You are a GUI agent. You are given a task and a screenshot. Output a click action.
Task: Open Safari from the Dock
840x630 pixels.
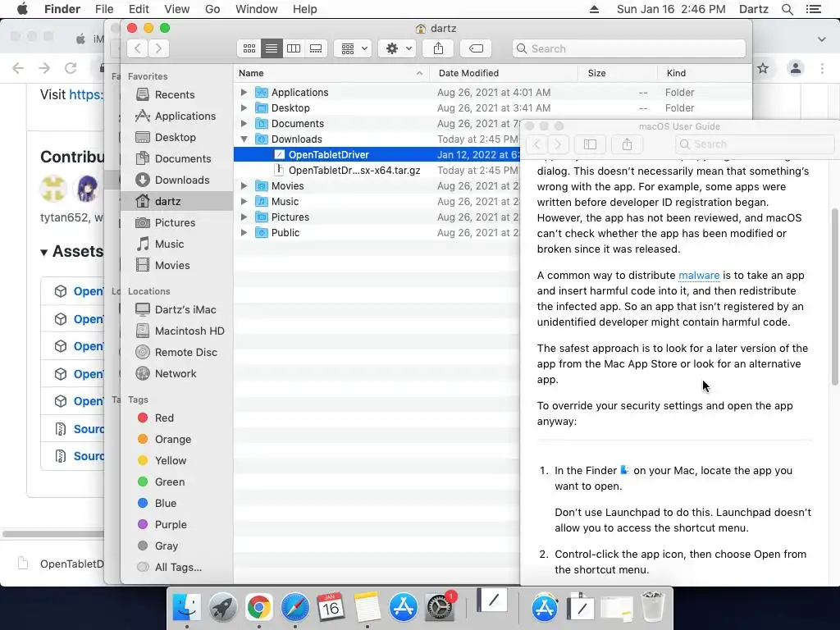(x=295, y=608)
